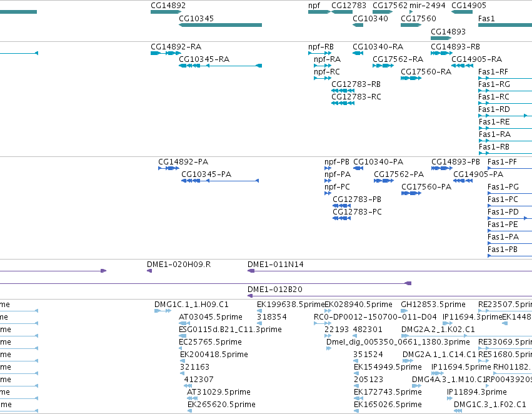Select transcript npf-RB

coord(321,47)
